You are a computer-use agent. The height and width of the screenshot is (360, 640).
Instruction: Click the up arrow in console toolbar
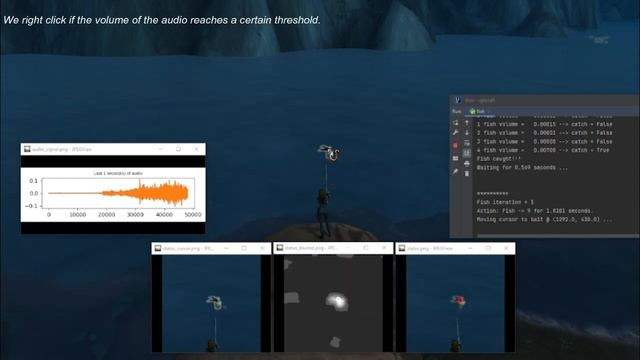click(x=467, y=123)
